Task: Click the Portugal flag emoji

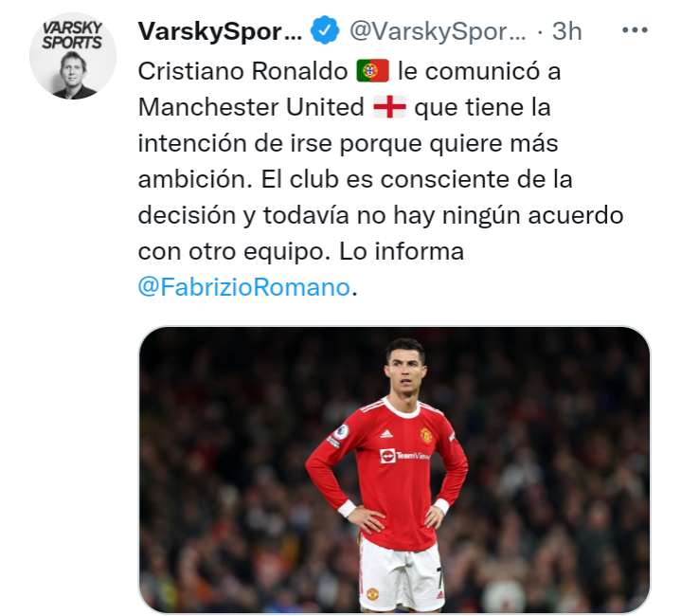Action: [x=372, y=71]
